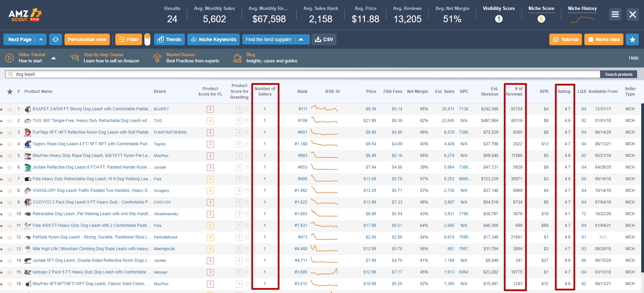This screenshot has height=293, width=644.
Task: Close the AMZScout panel with the X icon
Action: pos(633,14)
